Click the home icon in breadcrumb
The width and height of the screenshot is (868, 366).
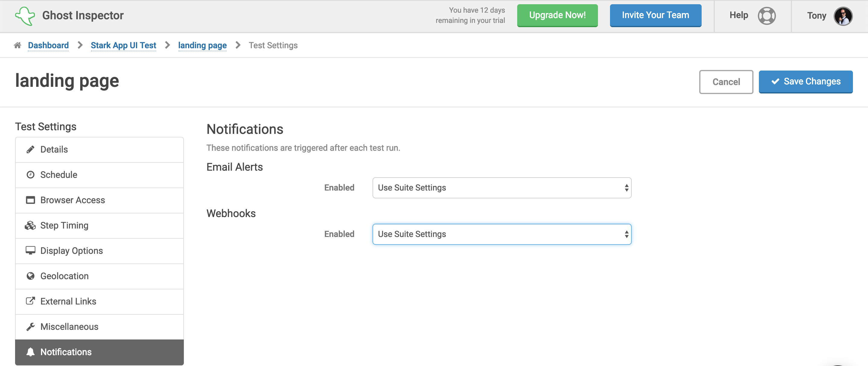(17, 45)
